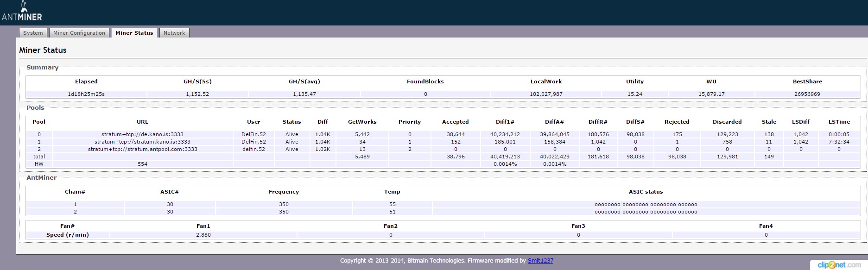Click the Priority column header

[410, 122]
